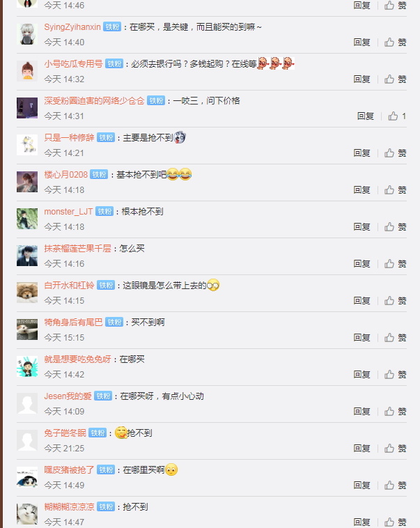Like the comment with 1 like
This screenshot has width=420, height=528.
coord(397,116)
